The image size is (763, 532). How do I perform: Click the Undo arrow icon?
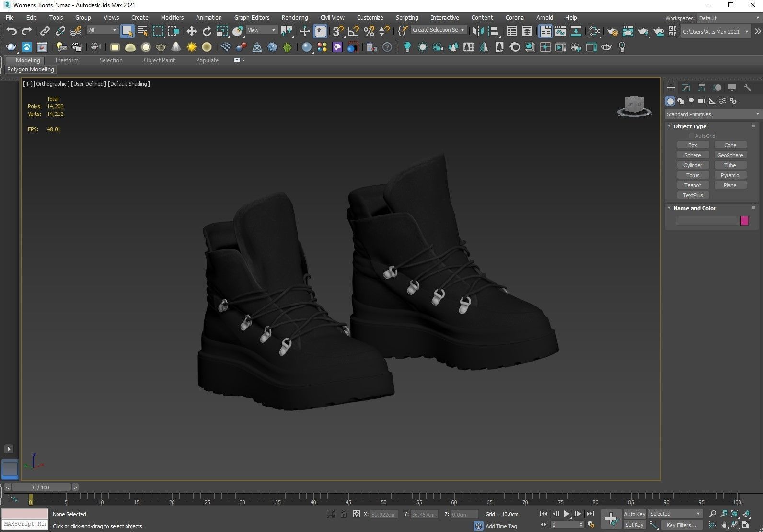coord(11,32)
